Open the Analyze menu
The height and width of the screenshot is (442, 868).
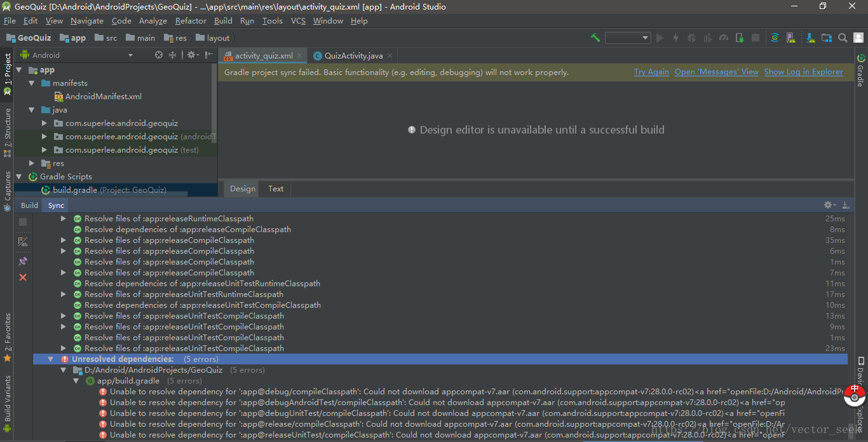[x=153, y=21]
